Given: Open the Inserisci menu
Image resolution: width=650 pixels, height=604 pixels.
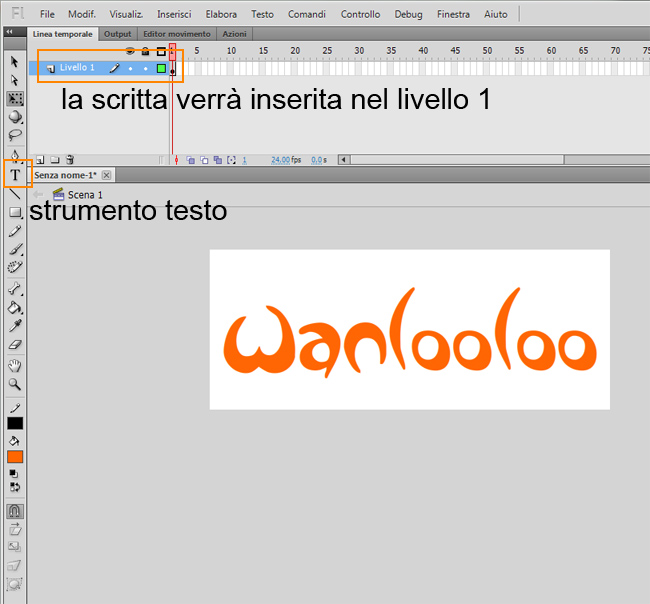Looking at the screenshot, I should [x=174, y=15].
